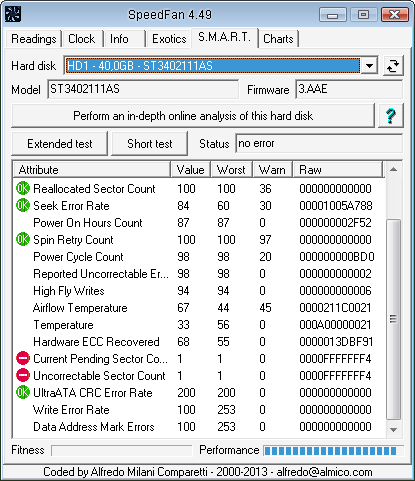This screenshot has width=415, height=481.
Task: Run the Short test
Action: click(x=150, y=144)
